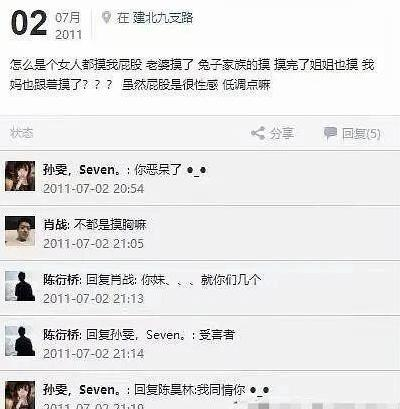The height and width of the screenshot is (409, 400).
Task: Open 陈衍桥 avatar on 21:13 comment
Action: click(20, 286)
